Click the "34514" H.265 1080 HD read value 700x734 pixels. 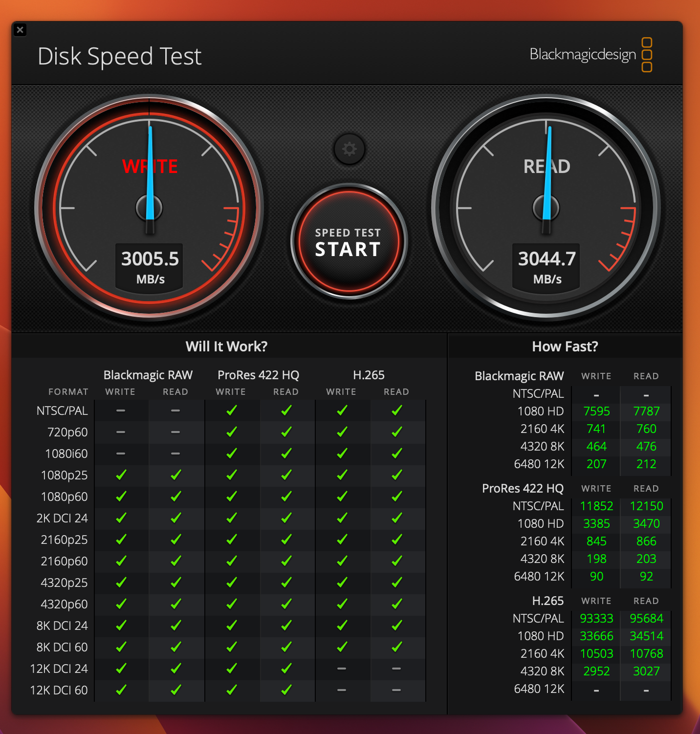(x=646, y=636)
